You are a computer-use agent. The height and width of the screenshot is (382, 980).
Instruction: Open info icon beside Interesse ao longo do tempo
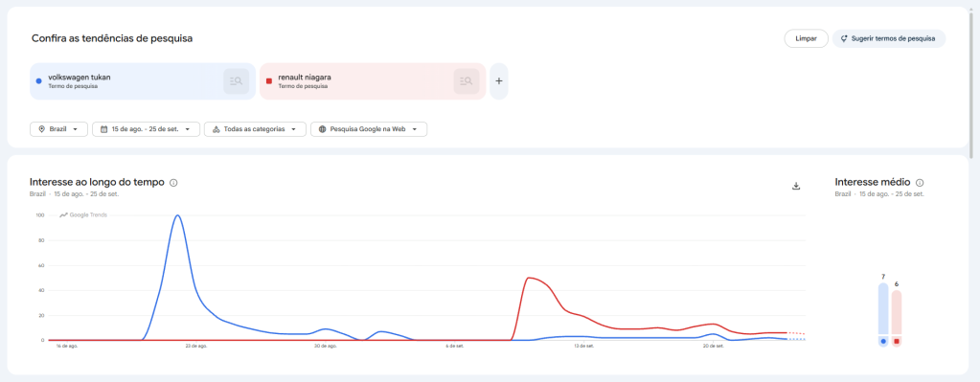click(x=173, y=183)
